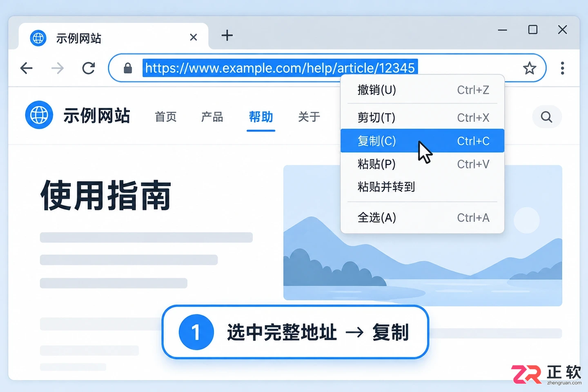Choose 粘贴(P) from the context menu

pos(423,164)
